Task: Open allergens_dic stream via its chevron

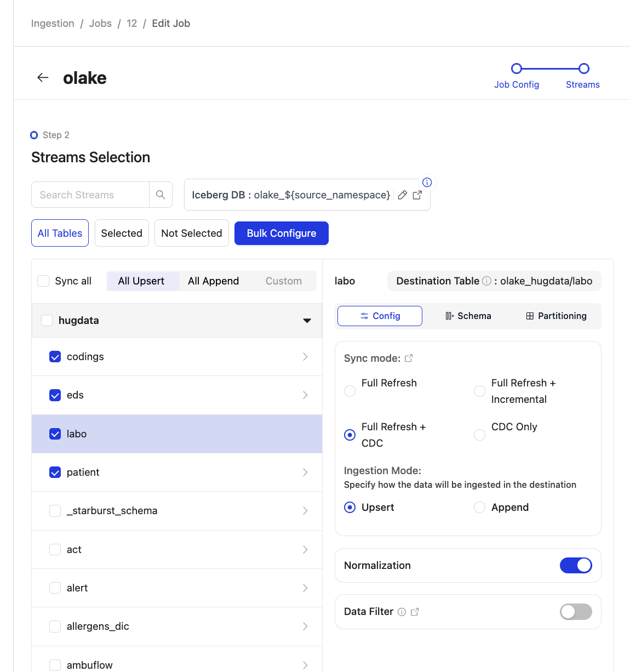Action: click(305, 627)
